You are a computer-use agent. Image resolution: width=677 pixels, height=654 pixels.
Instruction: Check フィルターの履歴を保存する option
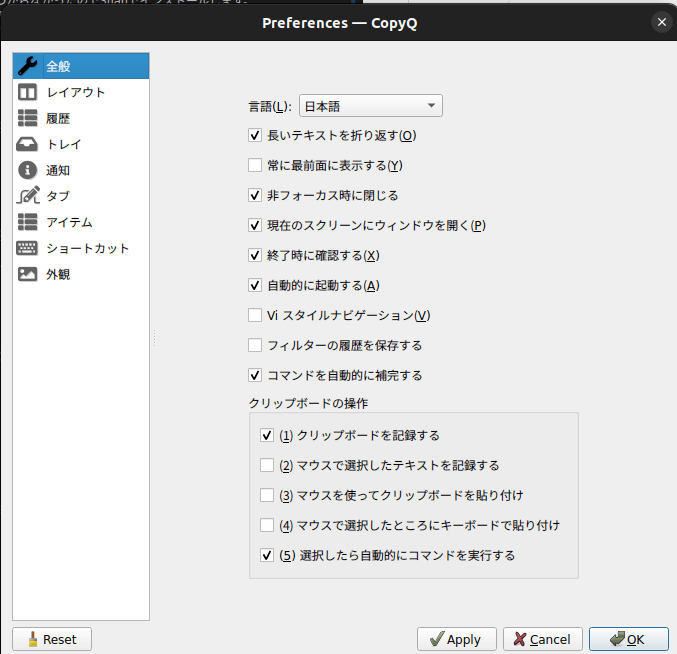click(255, 345)
